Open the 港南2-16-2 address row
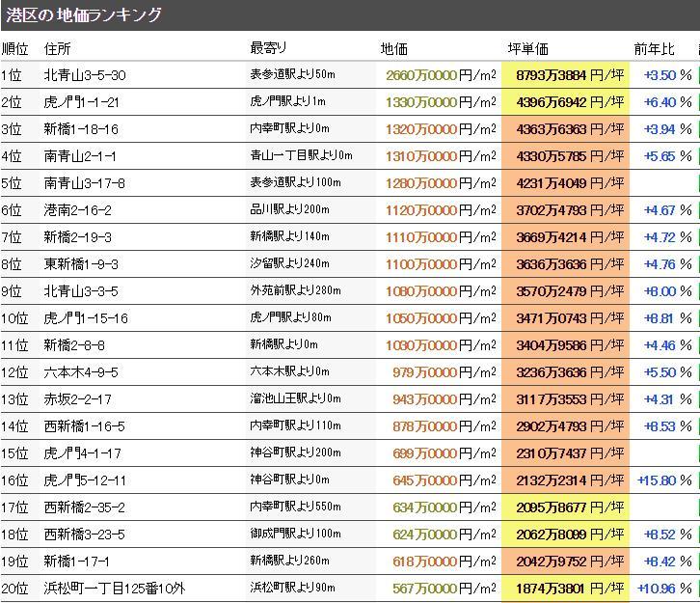Viewport: 700px width, 603px height. click(x=78, y=210)
